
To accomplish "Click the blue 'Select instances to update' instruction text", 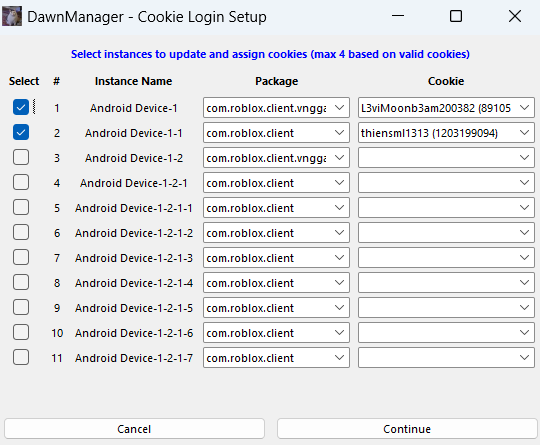I will (270, 54).
